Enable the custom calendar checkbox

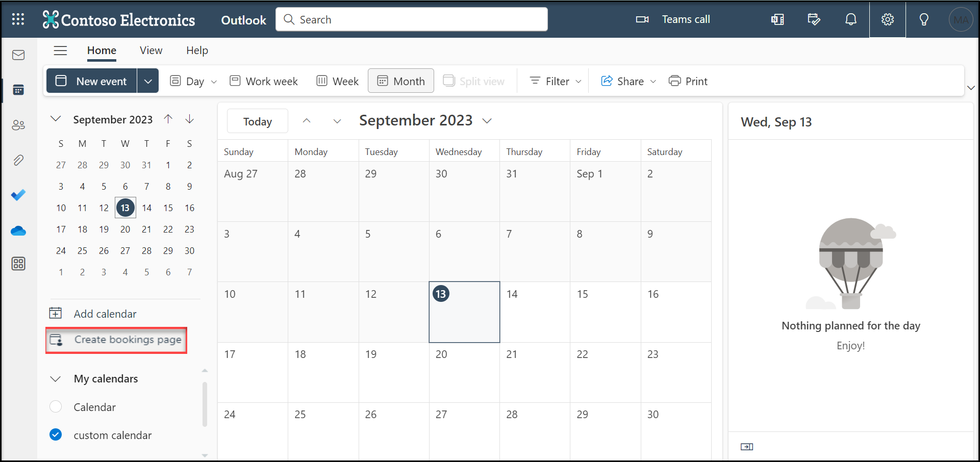[56, 434]
